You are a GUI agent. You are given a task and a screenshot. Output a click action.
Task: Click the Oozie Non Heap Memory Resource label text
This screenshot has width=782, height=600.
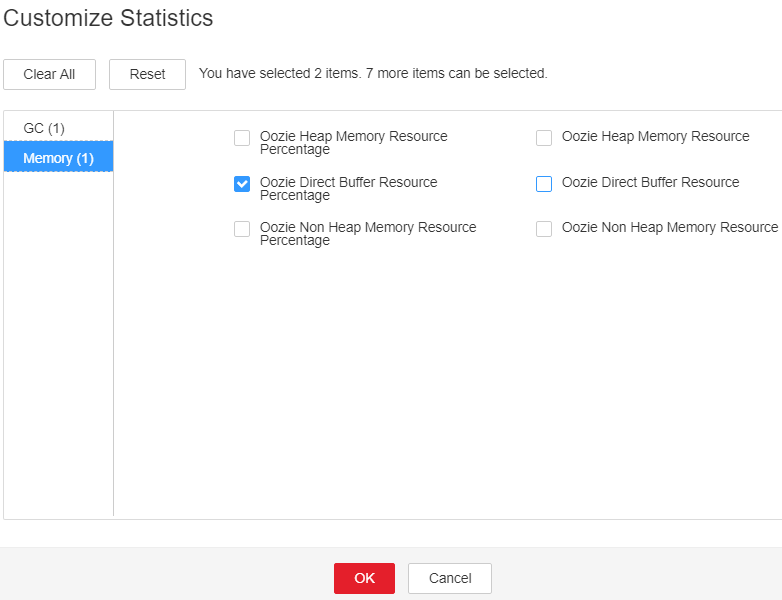[670, 227]
